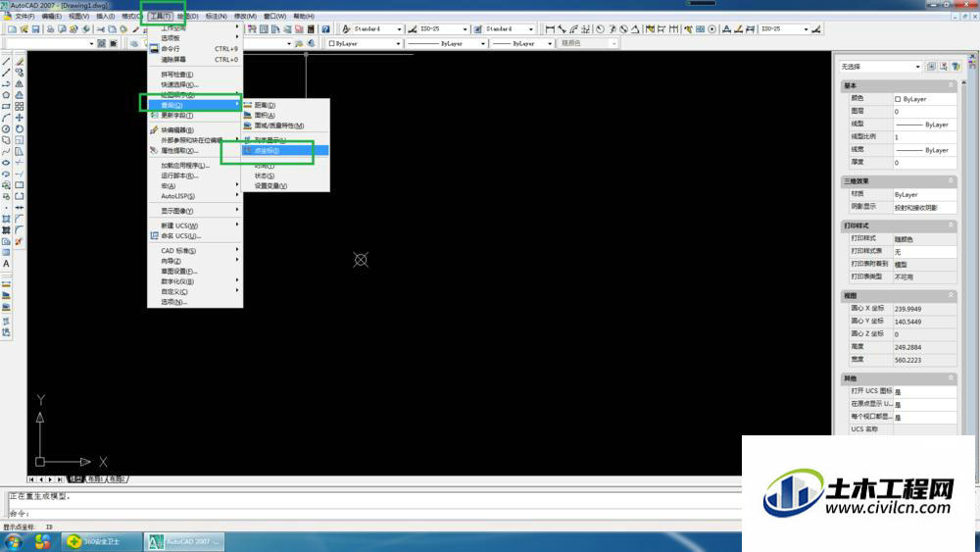980x552 pixels.
Task: Select the Rectangle draw tool
Action: 6,106
